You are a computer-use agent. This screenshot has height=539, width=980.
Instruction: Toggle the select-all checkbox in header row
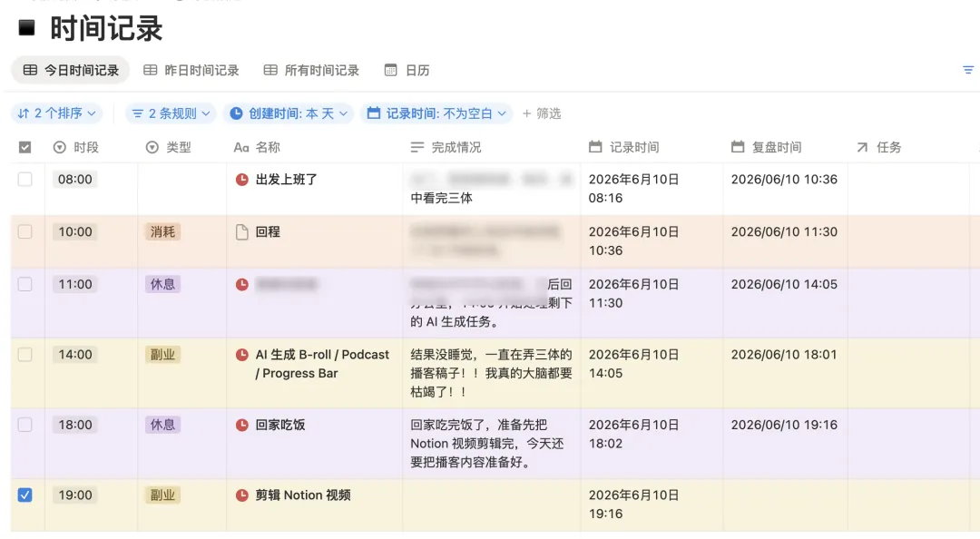pos(25,148)
